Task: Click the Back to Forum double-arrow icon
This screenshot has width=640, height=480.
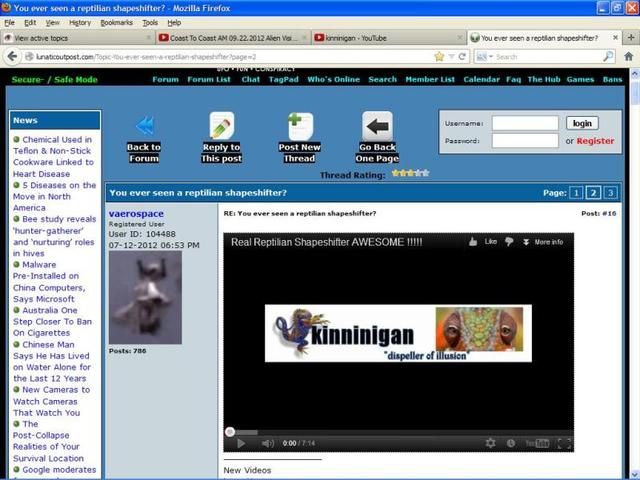Action: 144,126
